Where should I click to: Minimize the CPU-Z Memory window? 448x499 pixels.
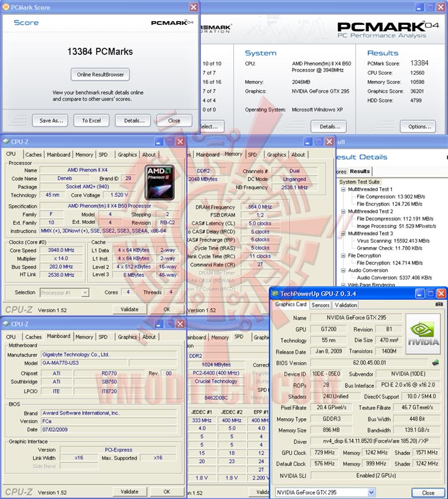(307, 142)
